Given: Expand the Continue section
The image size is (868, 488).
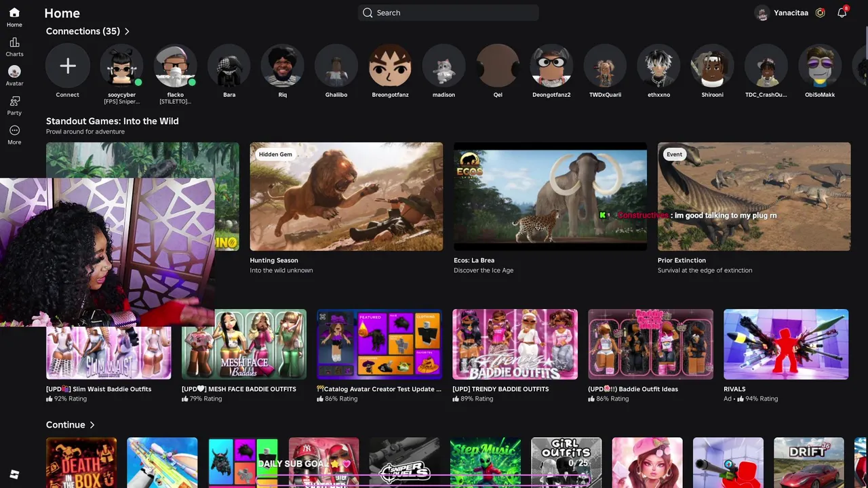Looking at the screenshot, I should pyautogui.click(x=71, y=425).
